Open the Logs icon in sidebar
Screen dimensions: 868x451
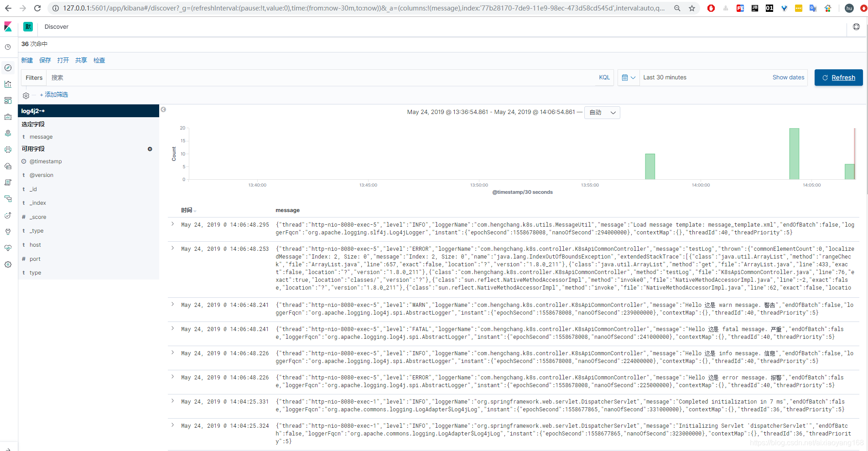pyautogui.click(x=8, y=182)
